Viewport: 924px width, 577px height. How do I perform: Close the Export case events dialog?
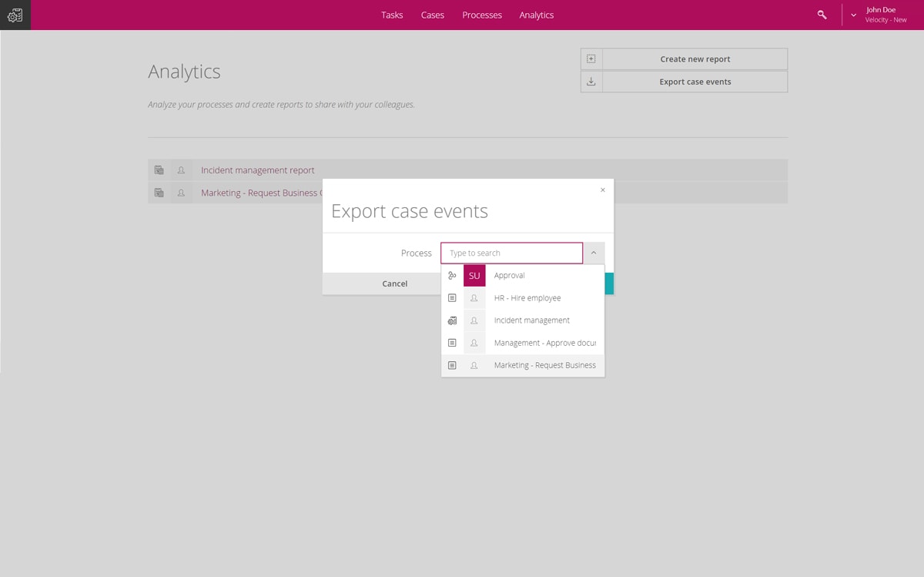coord(602,190)
